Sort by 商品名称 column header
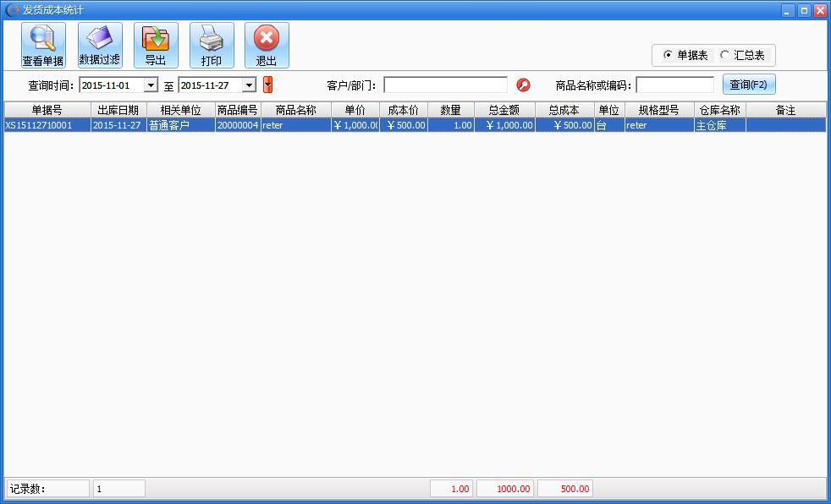This screenshot has height=504, width=831. (x=295, y=110)
